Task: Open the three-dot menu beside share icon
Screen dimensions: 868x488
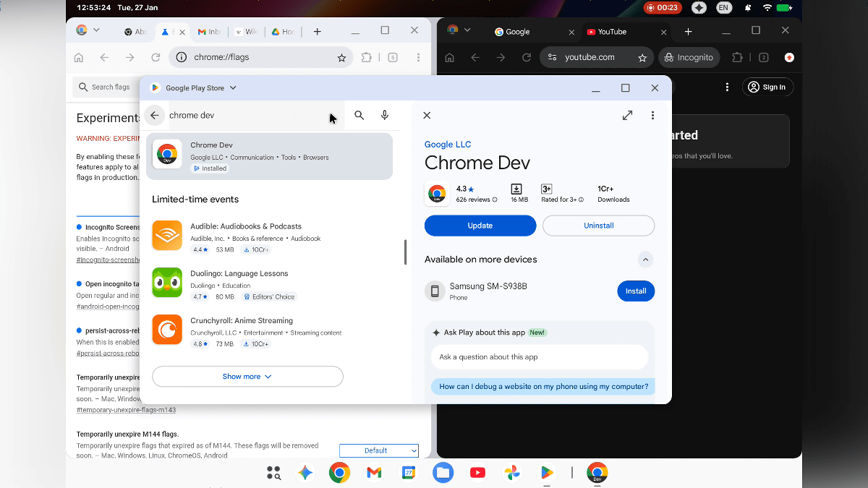Action: click(652, 115)
